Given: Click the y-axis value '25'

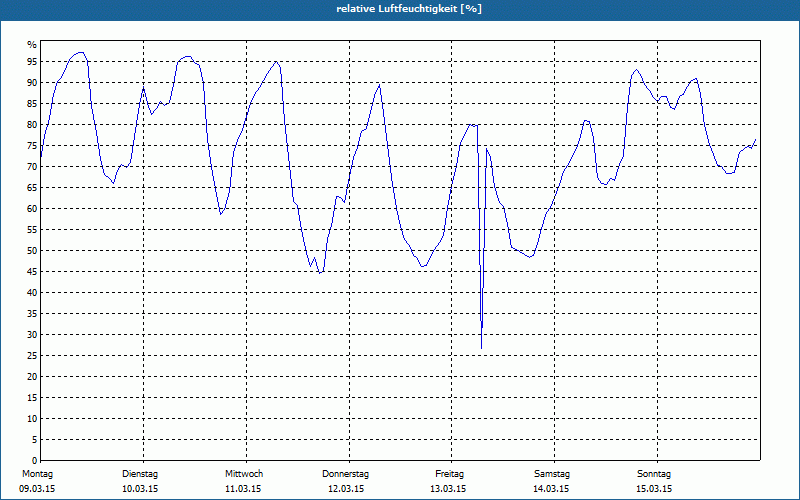Looking at the screenshot, I should point(32,356).
